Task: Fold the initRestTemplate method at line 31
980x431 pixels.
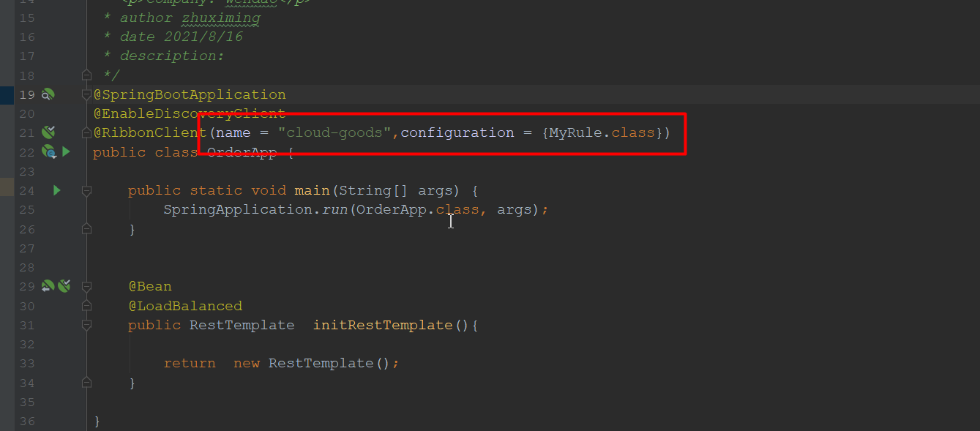Action: (86, 325)
